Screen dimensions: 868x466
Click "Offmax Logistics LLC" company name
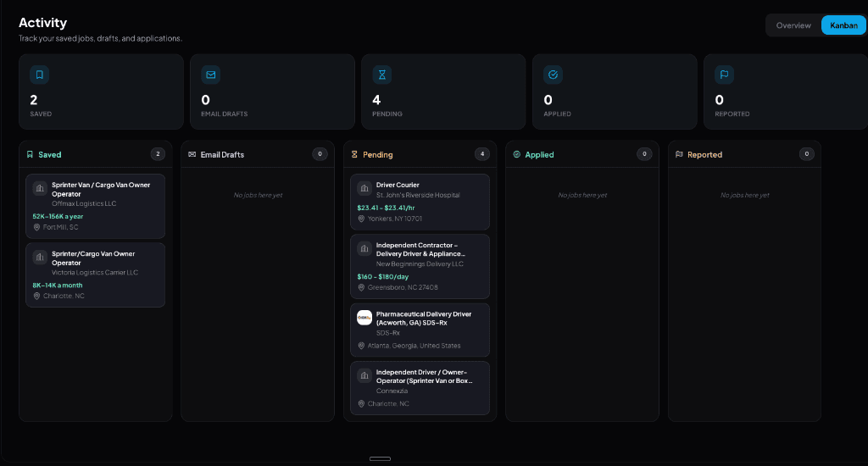[84, 203]
